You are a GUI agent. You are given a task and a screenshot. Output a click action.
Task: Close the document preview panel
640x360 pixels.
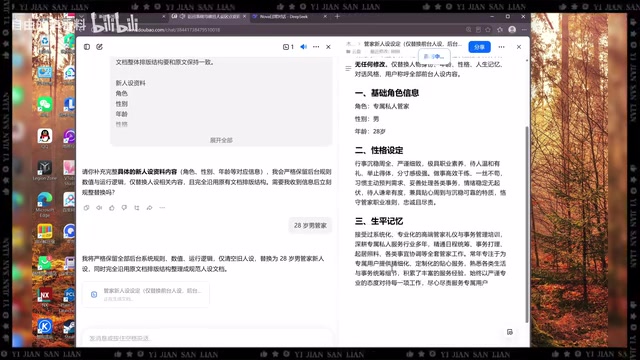519,47
